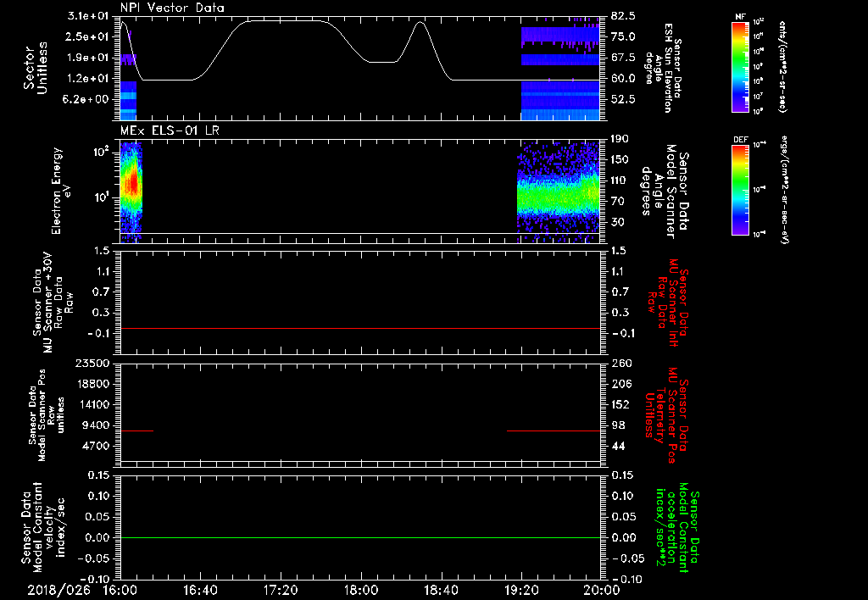868x600 pixels.
Task: Click the '60.0' sun elevation tick
Action: 623,79
